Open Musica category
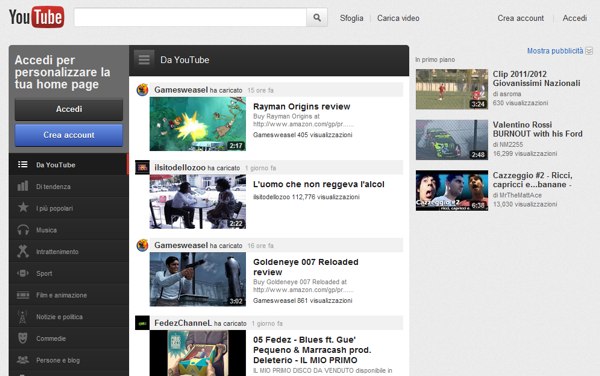The width and height of the screenshot is (600, 376). pyautogui.click(x=69, y=230)
